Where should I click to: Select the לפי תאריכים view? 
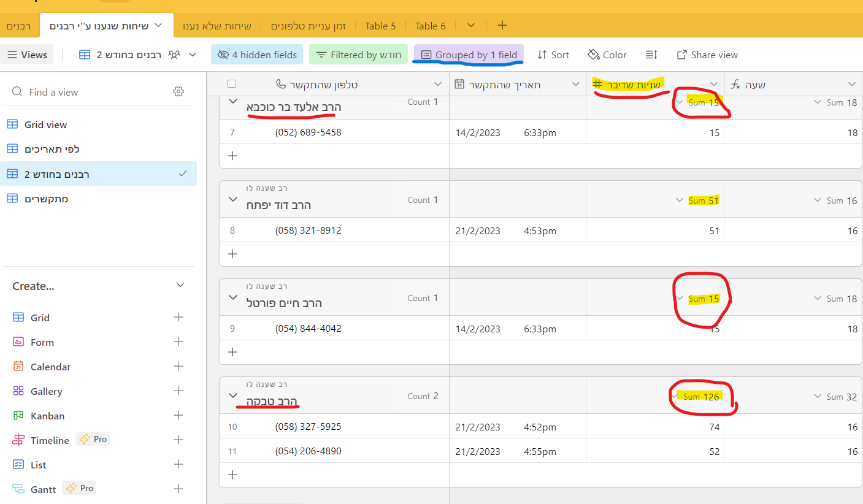coord(99,149)
